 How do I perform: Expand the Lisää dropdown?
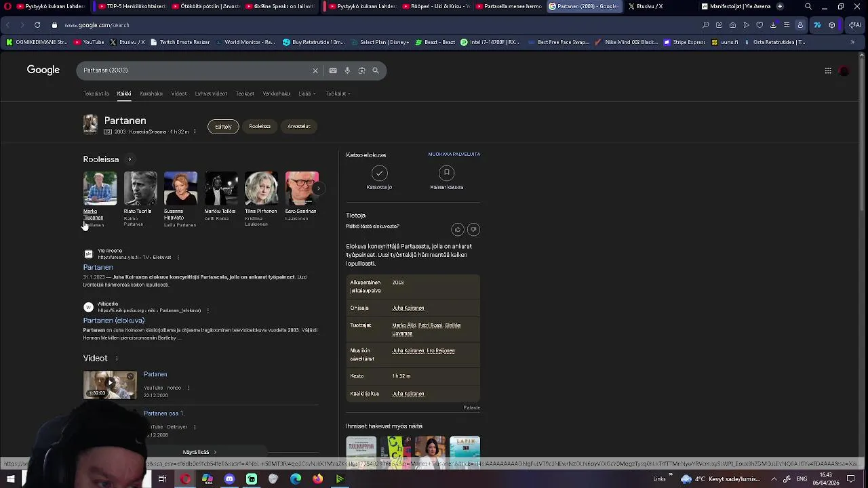307,94
